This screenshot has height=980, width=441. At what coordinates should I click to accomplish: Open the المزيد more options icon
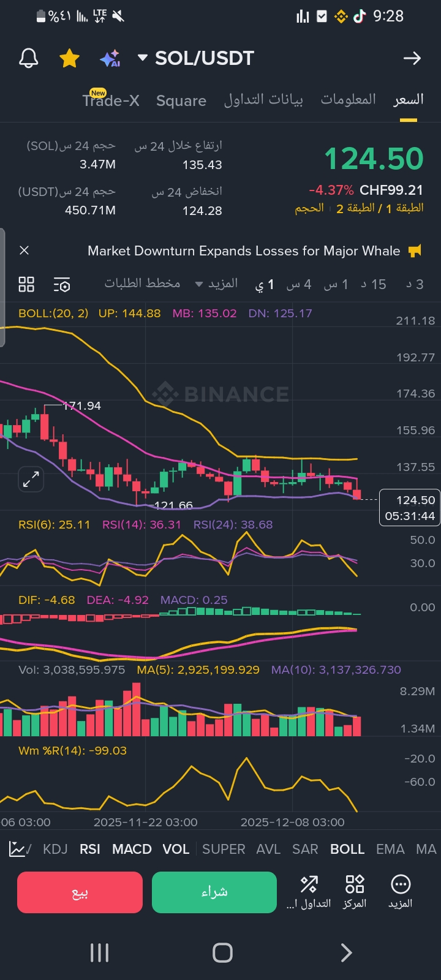(400, 892)
